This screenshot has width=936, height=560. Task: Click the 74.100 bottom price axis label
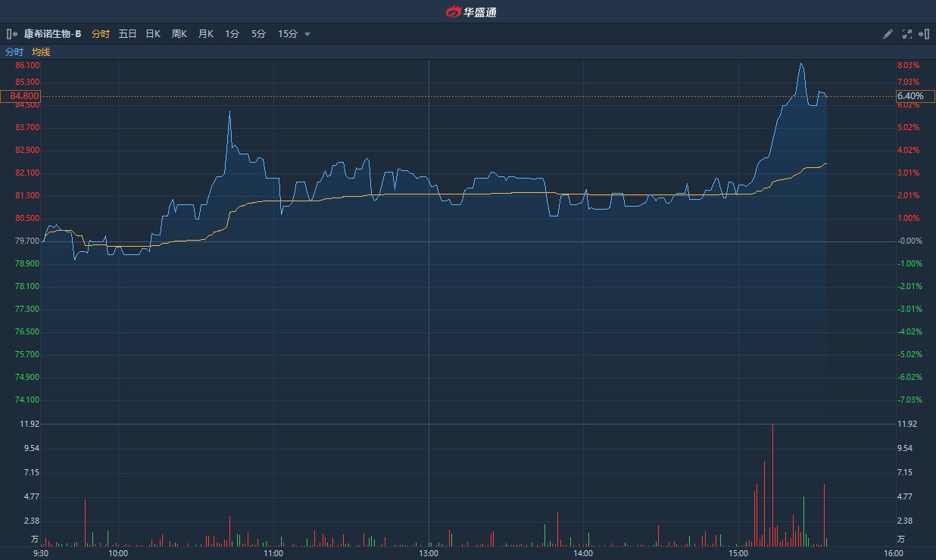pos(27,400)
